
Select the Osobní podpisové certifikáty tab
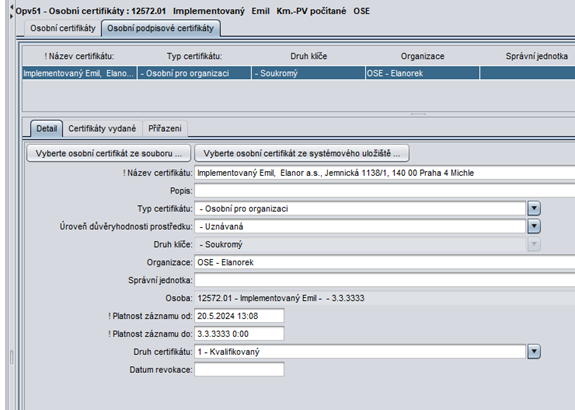click(x=160, y=28)
